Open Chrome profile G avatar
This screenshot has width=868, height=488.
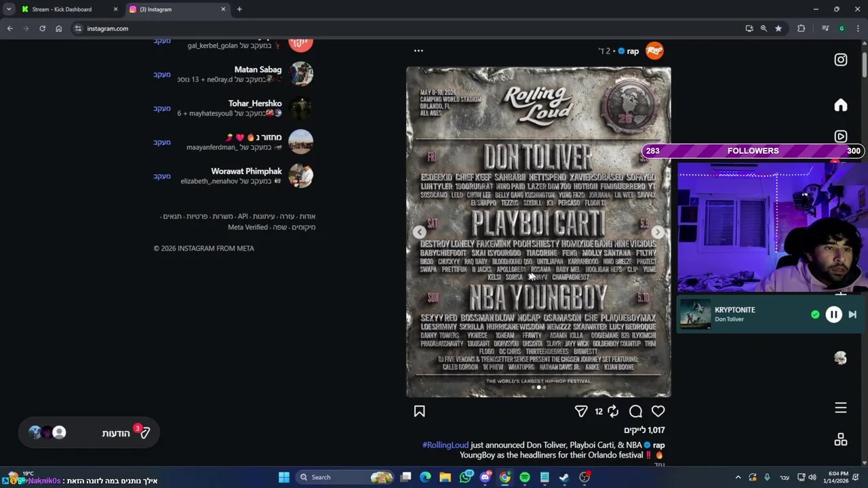pyautogui.click(x=842, y=28)
